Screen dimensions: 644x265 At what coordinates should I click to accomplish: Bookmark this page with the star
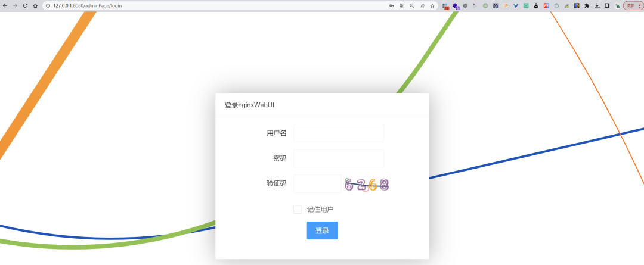click(x=432, y=6)
